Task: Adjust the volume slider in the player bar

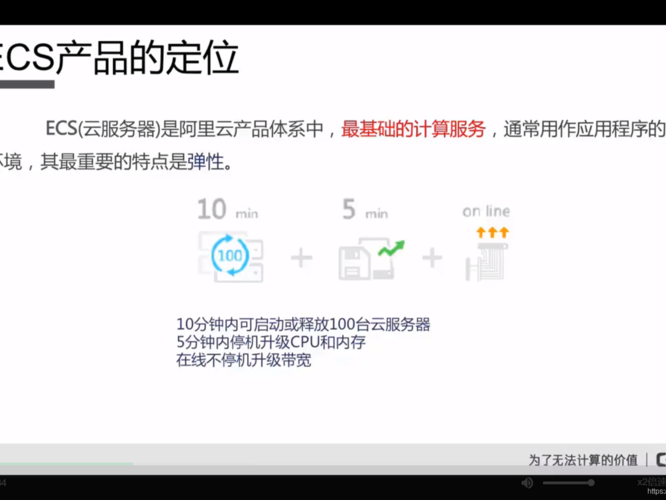Action: pos(568,483)
